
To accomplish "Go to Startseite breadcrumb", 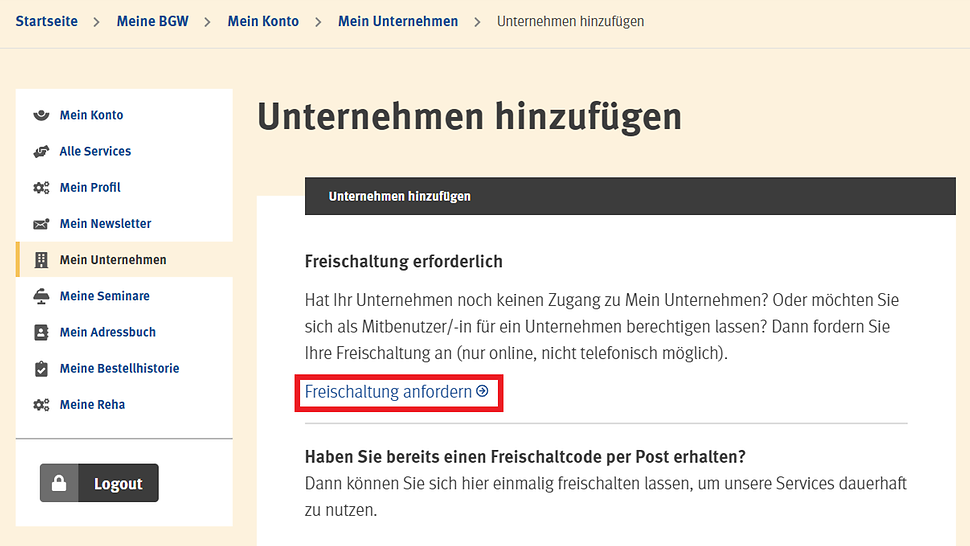I will tap(46, 21).
